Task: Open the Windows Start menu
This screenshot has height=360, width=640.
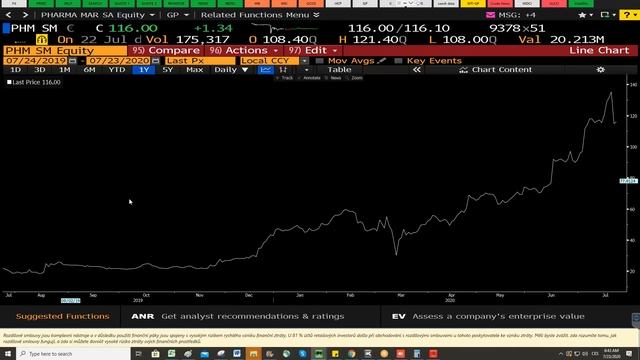Action: [x=8, y=353]
